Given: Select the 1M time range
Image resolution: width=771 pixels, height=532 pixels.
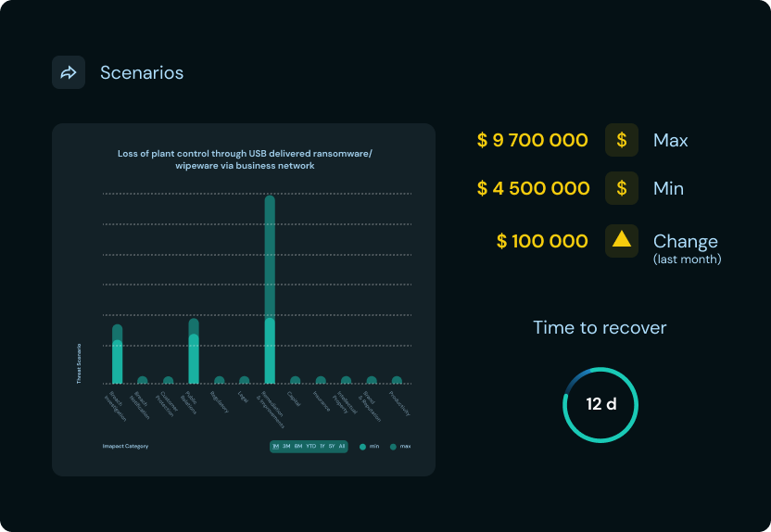Looking at the screenshot, I should tap(275, 447).
